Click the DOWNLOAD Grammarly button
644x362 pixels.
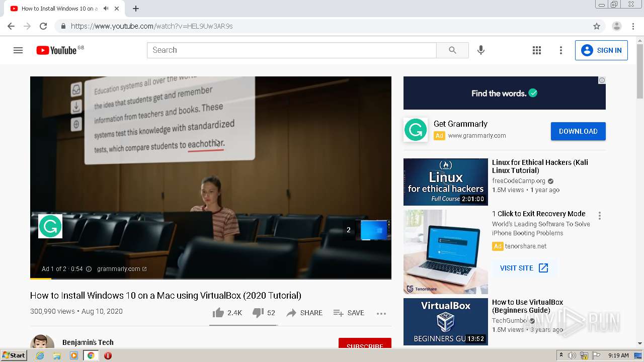pyautogui.click(x=578, y=131)
